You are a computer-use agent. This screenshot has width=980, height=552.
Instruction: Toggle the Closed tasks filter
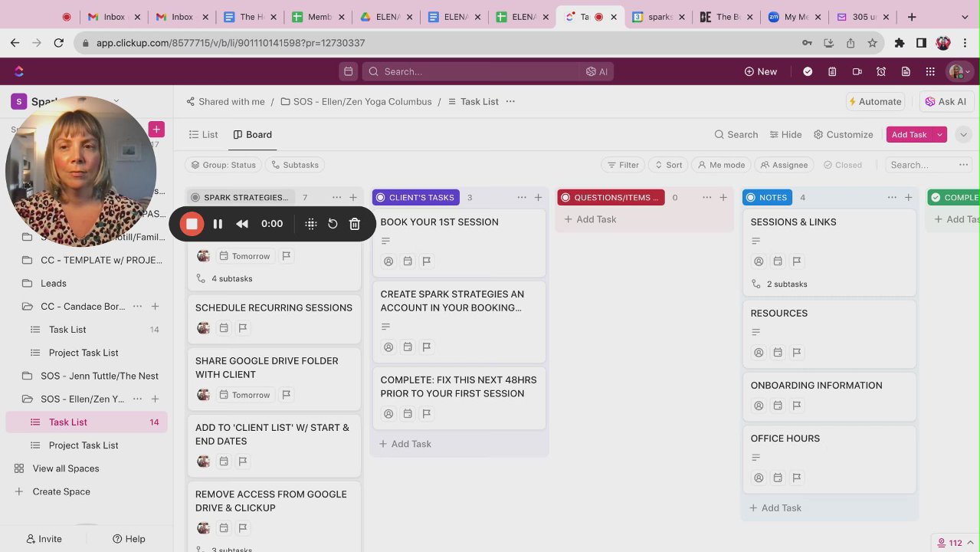[x=842, y=165]
